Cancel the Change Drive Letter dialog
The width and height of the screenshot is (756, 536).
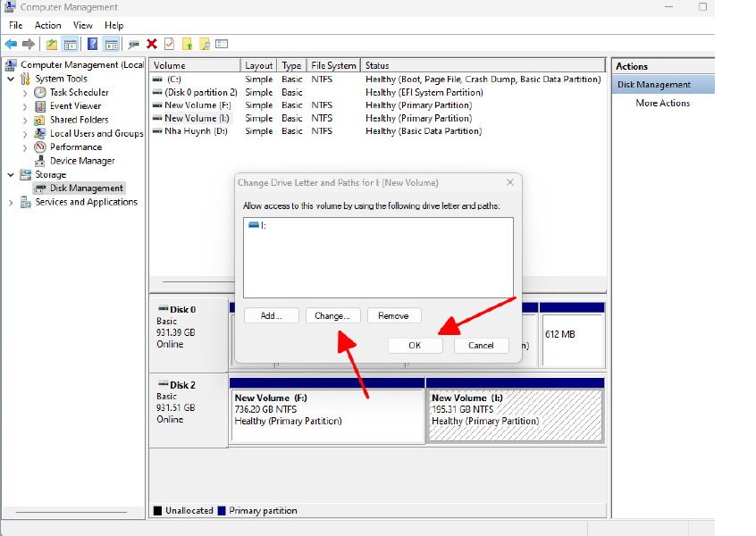pyautogui.click(x=481, y=346)
